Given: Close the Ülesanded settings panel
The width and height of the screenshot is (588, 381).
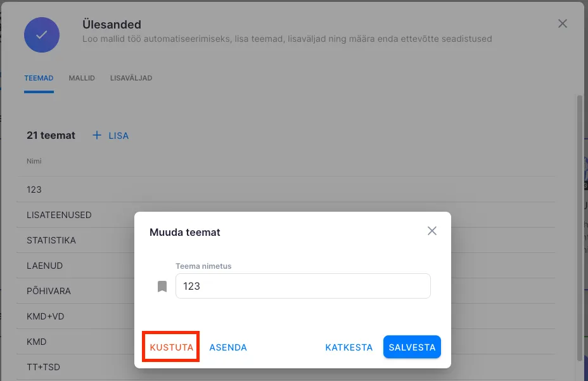Looking at the screenshot, I should (x=562, y=23).
